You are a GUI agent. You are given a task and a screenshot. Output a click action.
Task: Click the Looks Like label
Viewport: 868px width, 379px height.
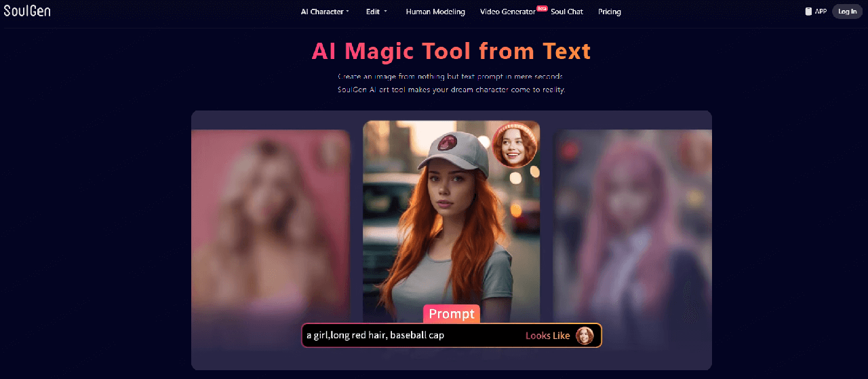click(x=548, y=336)
